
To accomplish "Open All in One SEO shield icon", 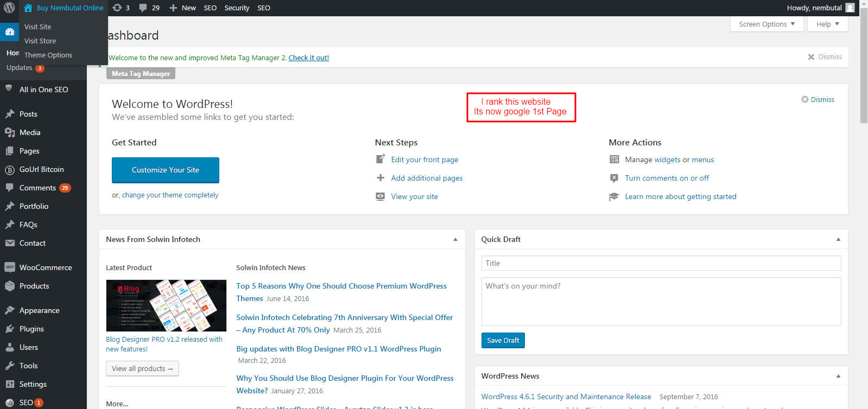I will coord(9,89).
